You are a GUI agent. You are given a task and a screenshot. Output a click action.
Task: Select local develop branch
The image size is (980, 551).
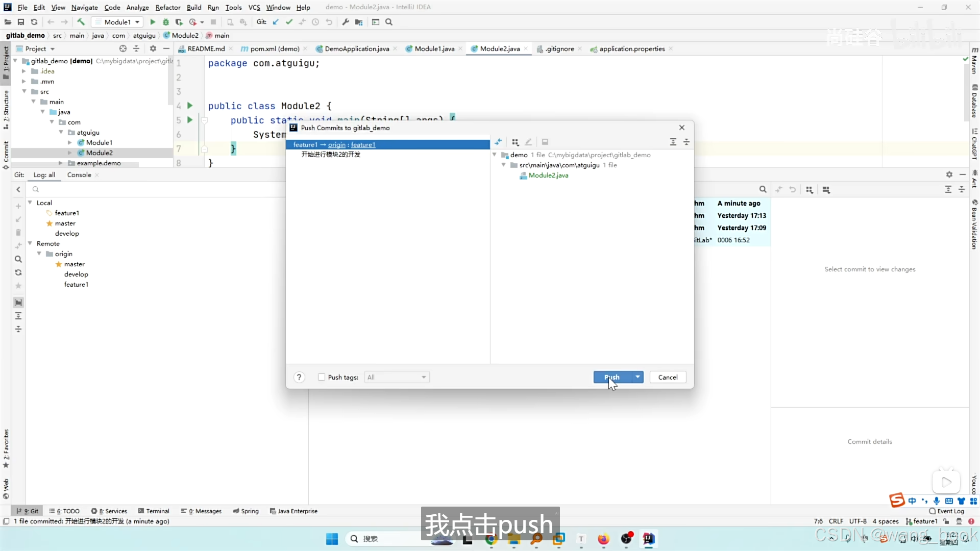[x=67, y=233]
